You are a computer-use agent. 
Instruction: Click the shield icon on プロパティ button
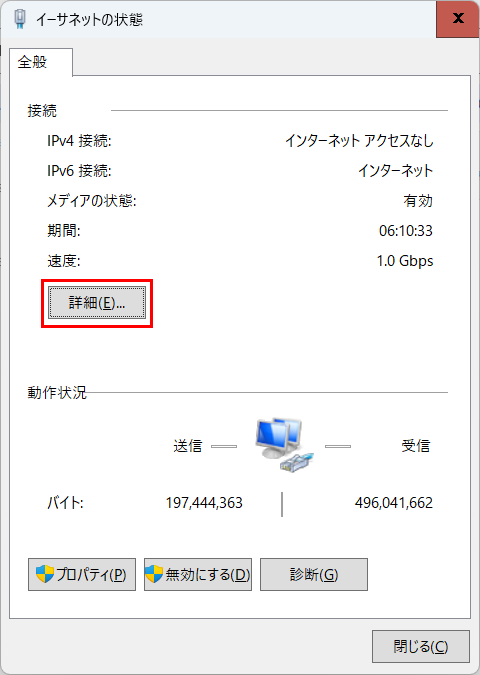(44, 574)
